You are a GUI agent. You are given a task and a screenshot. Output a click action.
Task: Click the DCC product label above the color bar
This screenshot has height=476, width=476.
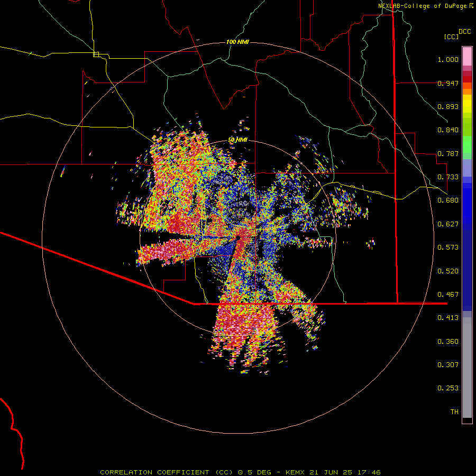465,32
